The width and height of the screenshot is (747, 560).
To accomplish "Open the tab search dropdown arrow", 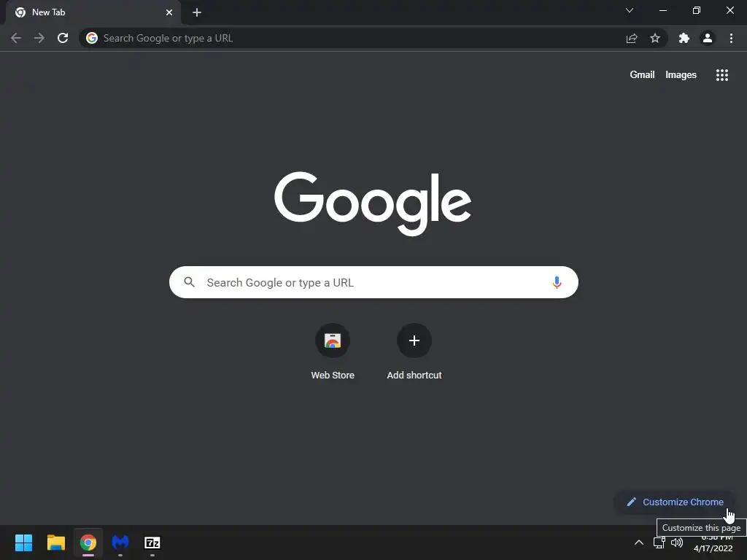I will tap(630, 10).
